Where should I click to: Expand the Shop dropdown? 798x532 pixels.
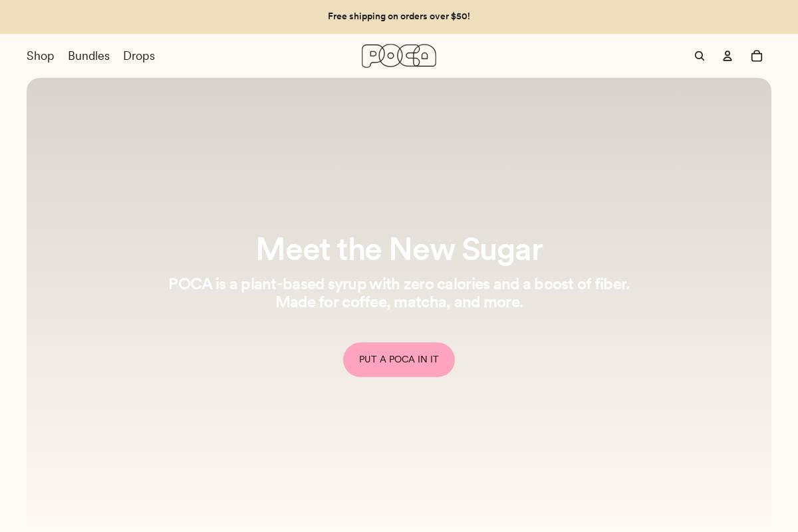(x=40, y=56)
